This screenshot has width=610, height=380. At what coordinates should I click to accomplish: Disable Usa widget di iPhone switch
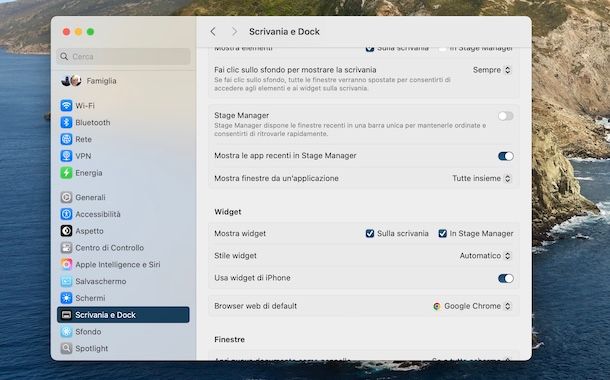(x=505, y=278)
